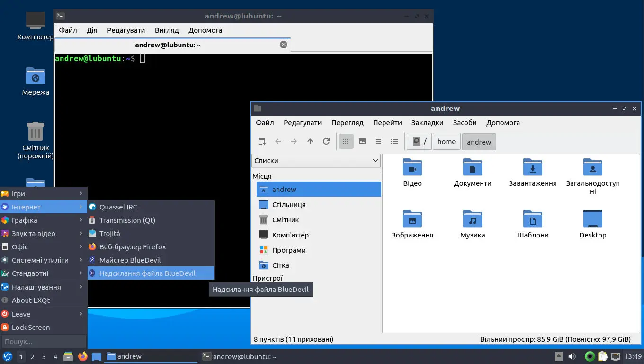Expand the Налаштування submenu
Screen dimensions: 644x364
(44, 287)
